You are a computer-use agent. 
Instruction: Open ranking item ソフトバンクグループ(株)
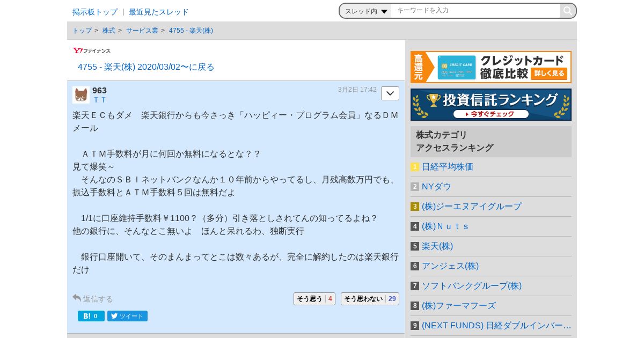click(472, 286)
